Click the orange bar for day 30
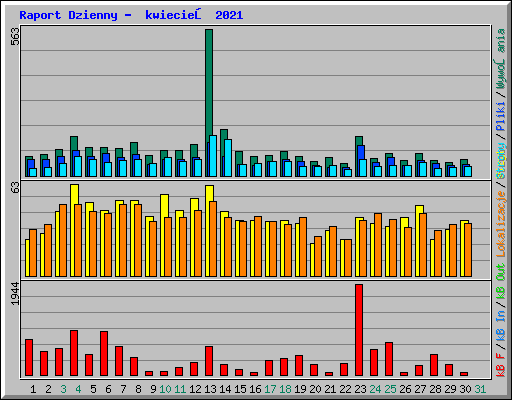 [x=468, y=250]
